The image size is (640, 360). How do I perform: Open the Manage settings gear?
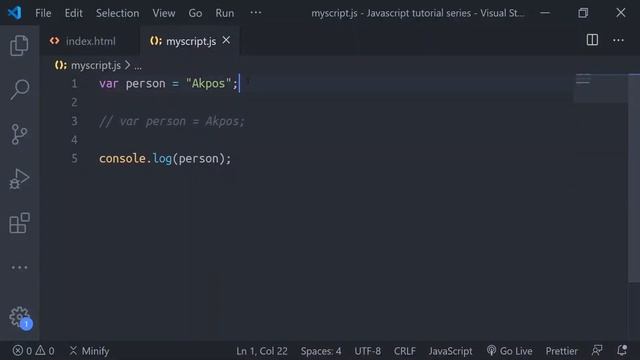click(20, 318)
